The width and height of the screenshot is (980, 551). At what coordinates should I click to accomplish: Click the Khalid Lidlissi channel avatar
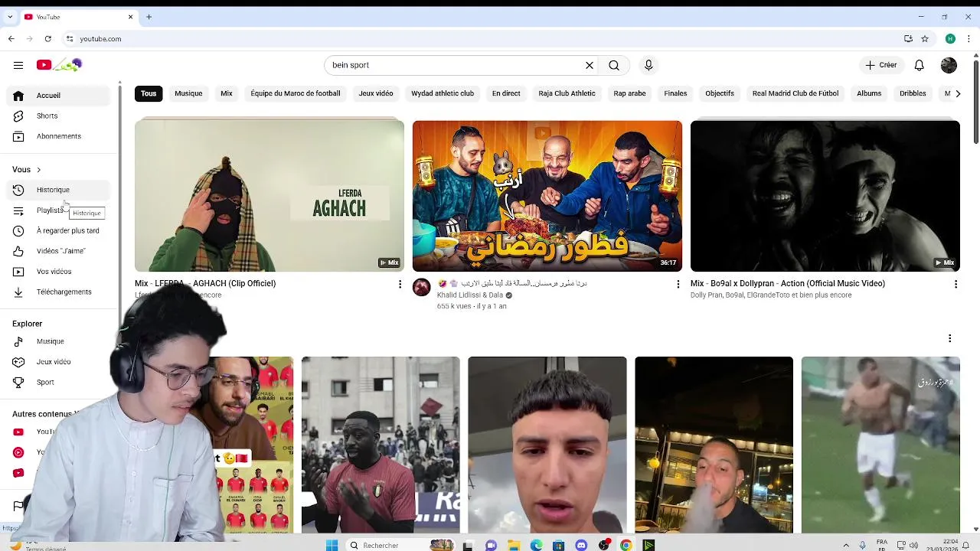tap(422, 287)
